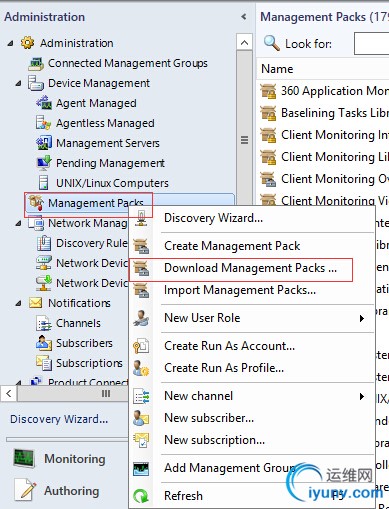Screen dimensions: 389x509
Task: Click the UNIX/Linux Computers icon
Action: coord(44,183)
